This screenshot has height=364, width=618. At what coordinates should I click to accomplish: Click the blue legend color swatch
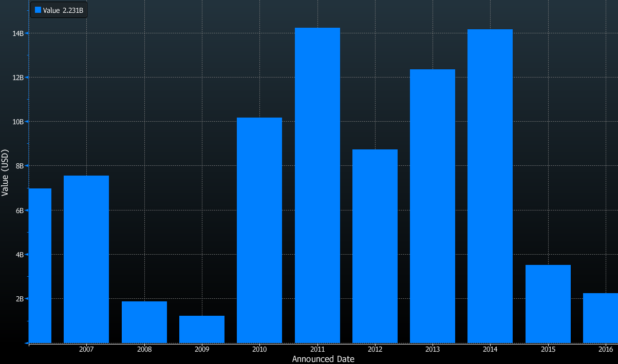coord(38,10)
